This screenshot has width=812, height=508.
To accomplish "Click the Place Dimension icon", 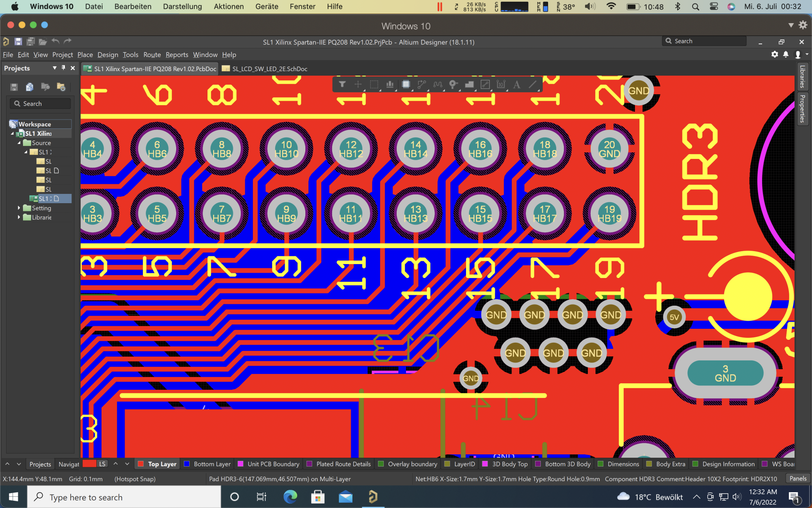I will click(501, 85).
